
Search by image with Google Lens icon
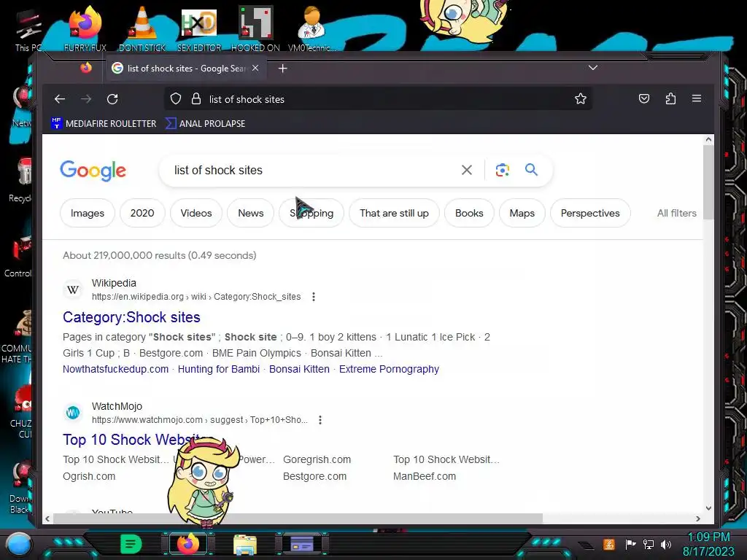coord(502,170)
